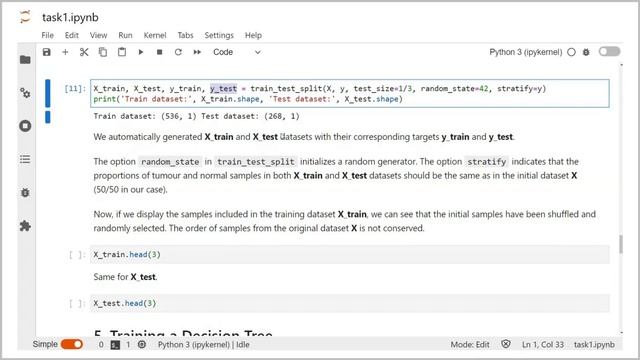Open the Edit menu

71,36
